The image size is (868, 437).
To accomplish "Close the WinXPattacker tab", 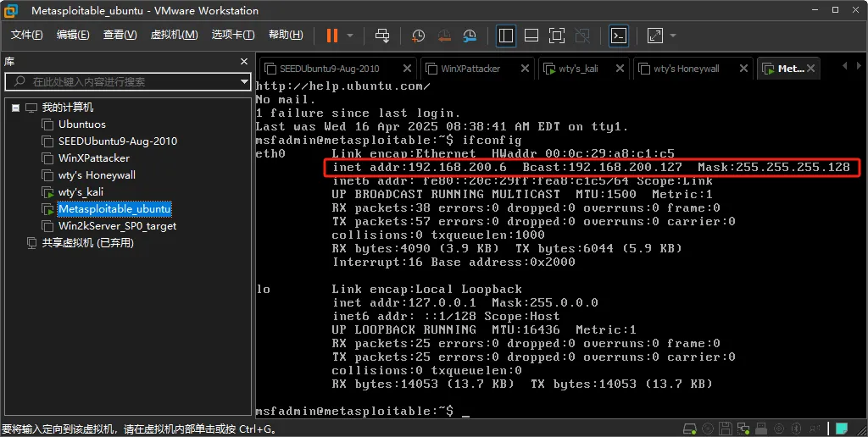I will [x=525, y=68].
